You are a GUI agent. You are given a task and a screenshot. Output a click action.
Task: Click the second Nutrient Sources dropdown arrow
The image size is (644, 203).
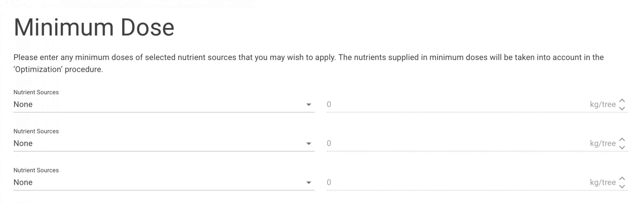click(308, 144)
